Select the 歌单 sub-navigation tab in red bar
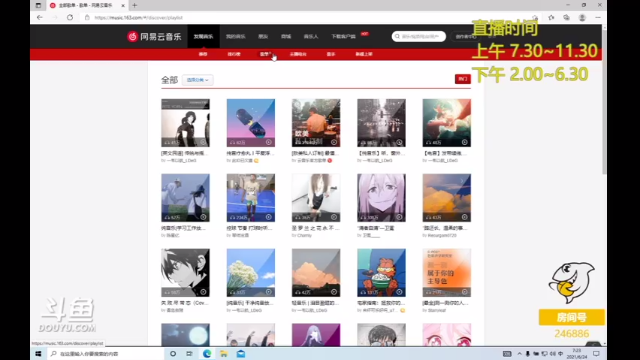Viewport: 640px width, 360px height. (x=265, y=54)
